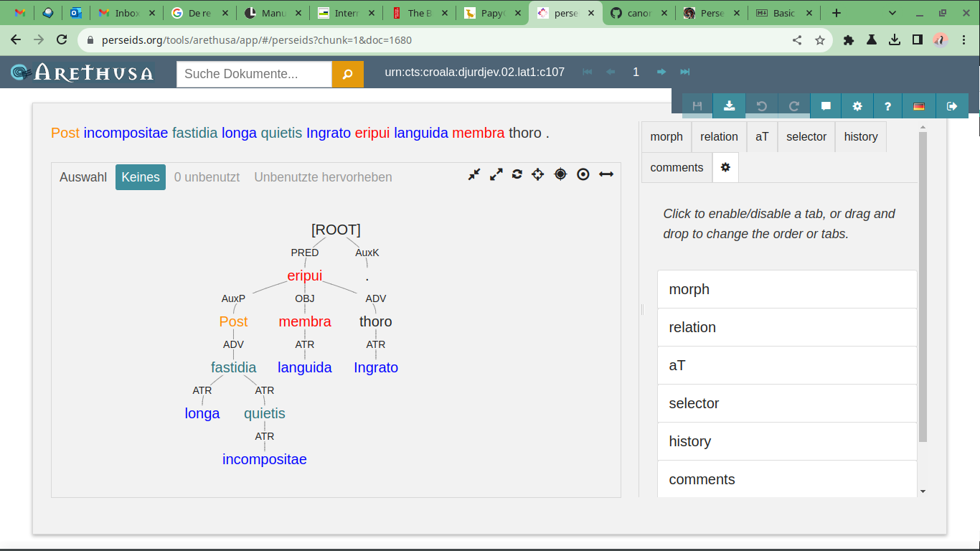Select tree node languida
Image resolution: width=980 pixels, height=551 pixels.
coord(305,367)
